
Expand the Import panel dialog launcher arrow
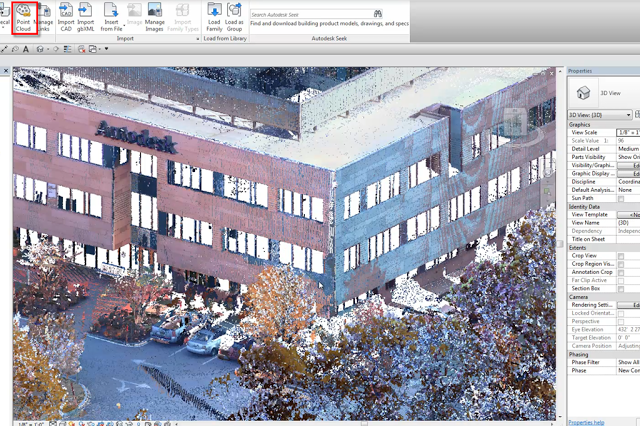pyautogui.click(x=198, y=39)
